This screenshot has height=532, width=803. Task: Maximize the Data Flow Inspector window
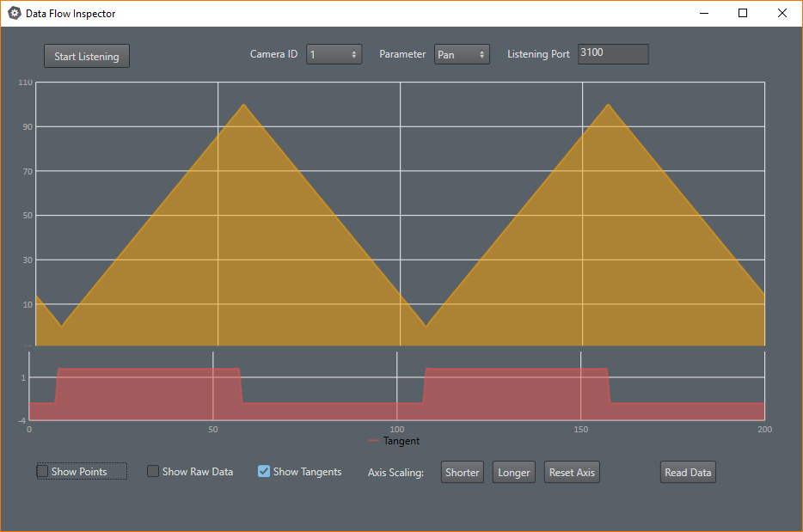tap(743, 14)
